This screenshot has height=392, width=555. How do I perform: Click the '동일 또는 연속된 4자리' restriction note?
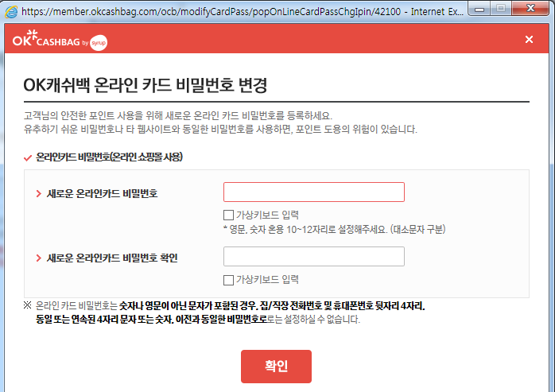(197, 320)
